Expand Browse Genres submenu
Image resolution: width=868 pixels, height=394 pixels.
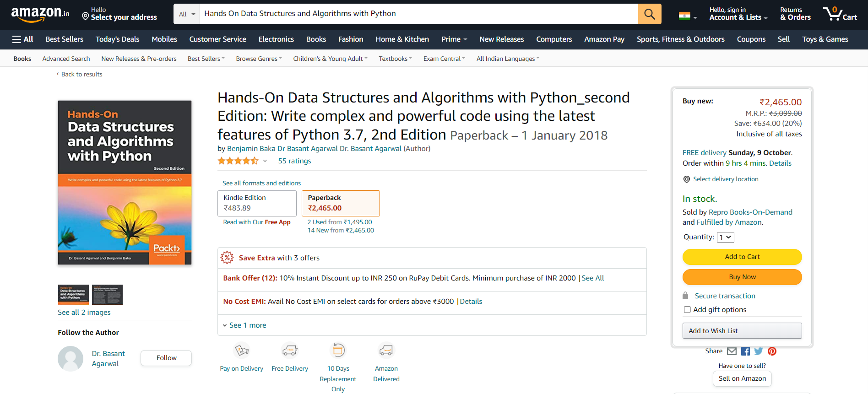click(x=259, y=59)
